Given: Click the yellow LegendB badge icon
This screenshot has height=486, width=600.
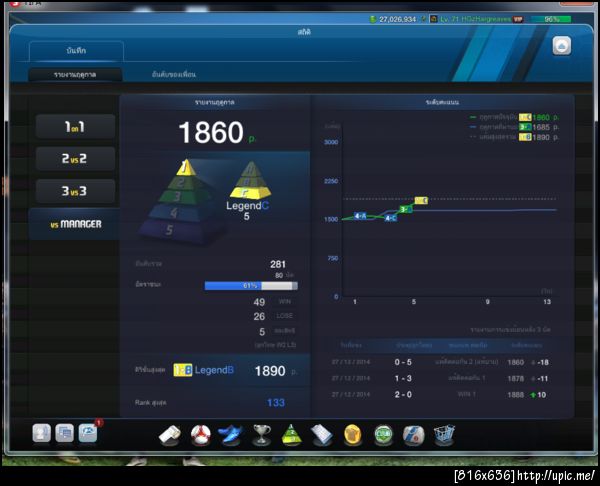Looking at the screenshot, I should pos(183,370).
